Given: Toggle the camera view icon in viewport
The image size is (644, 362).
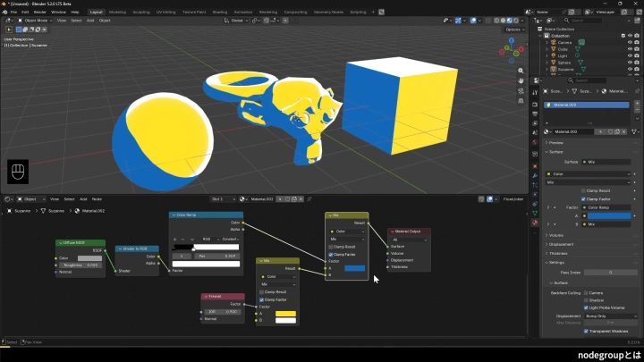Looking at the screenshot, I should 521,90.
